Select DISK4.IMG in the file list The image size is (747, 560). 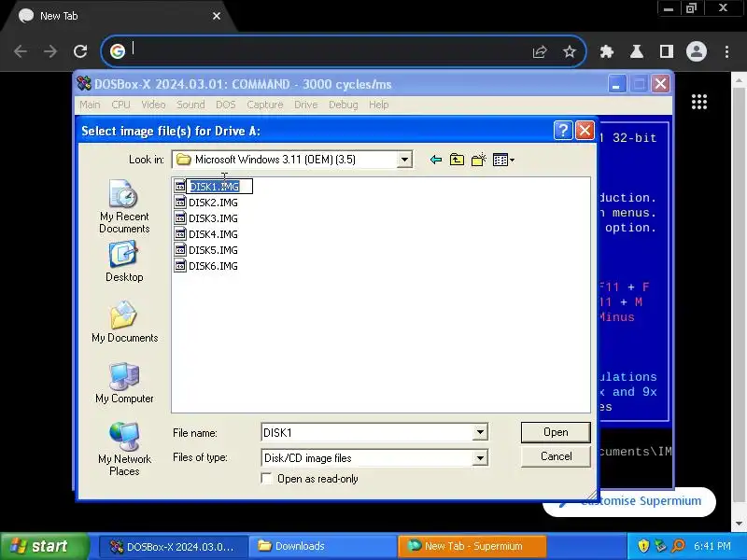click(206, 234)
